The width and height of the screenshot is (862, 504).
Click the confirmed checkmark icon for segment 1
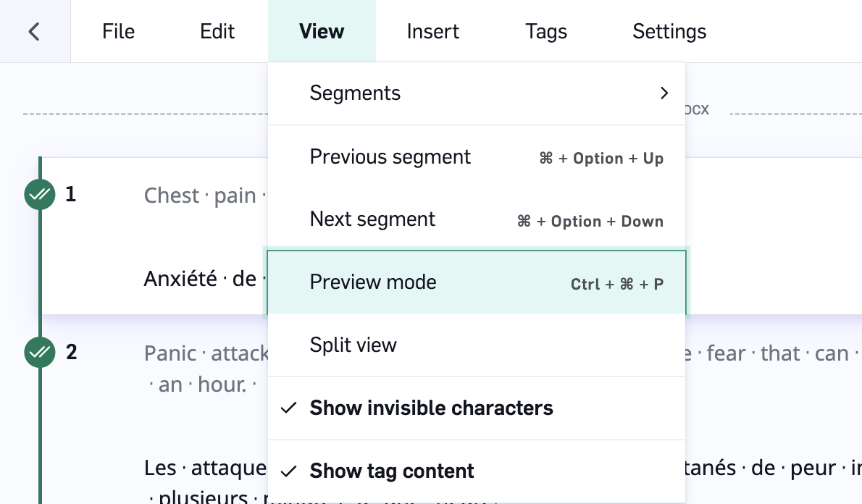[40, 194]
